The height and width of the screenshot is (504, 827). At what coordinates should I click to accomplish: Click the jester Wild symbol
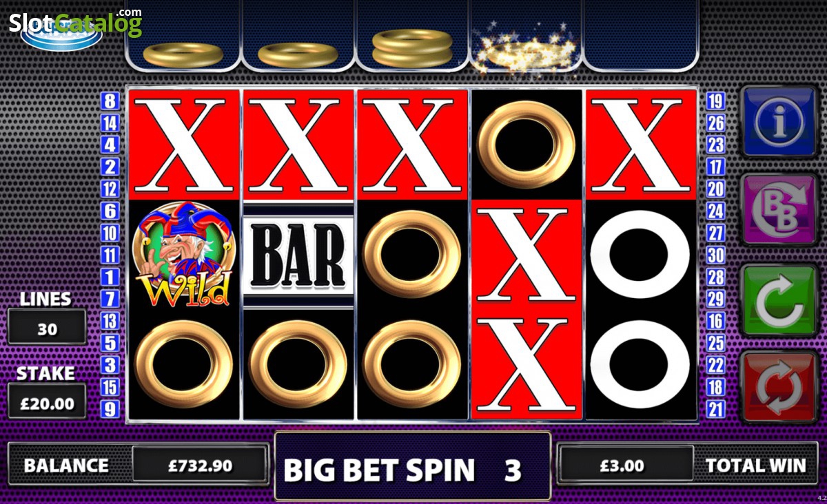tap(184, 255)
